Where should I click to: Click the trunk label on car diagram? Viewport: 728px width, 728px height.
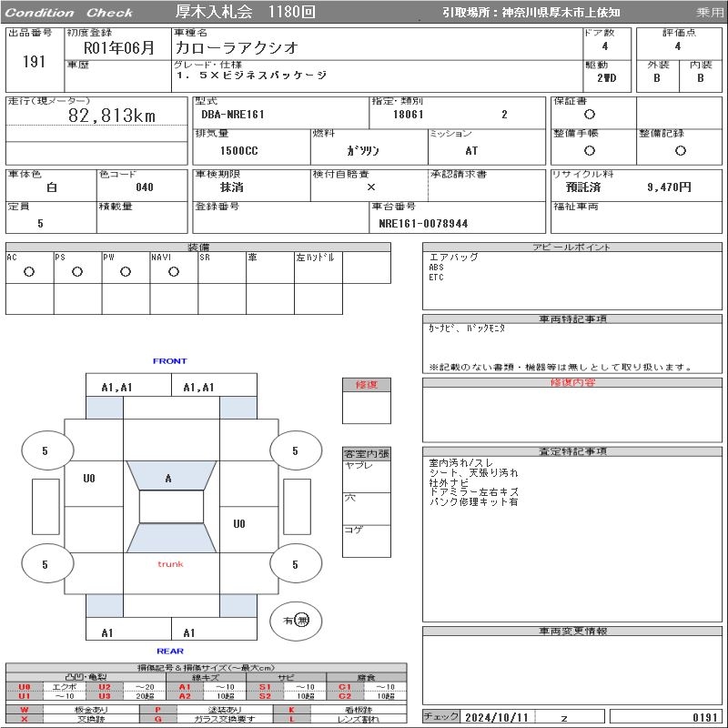click(x=170, y=564)
